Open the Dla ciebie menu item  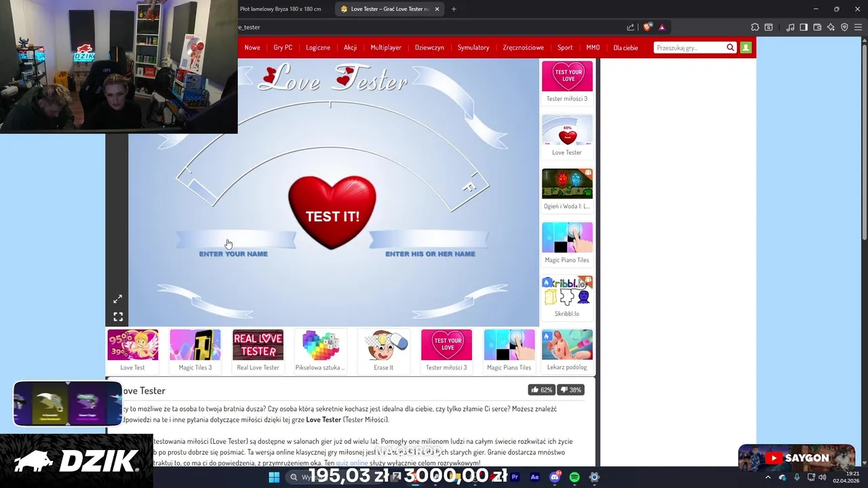pyautogui.click(x=626, y=47)
